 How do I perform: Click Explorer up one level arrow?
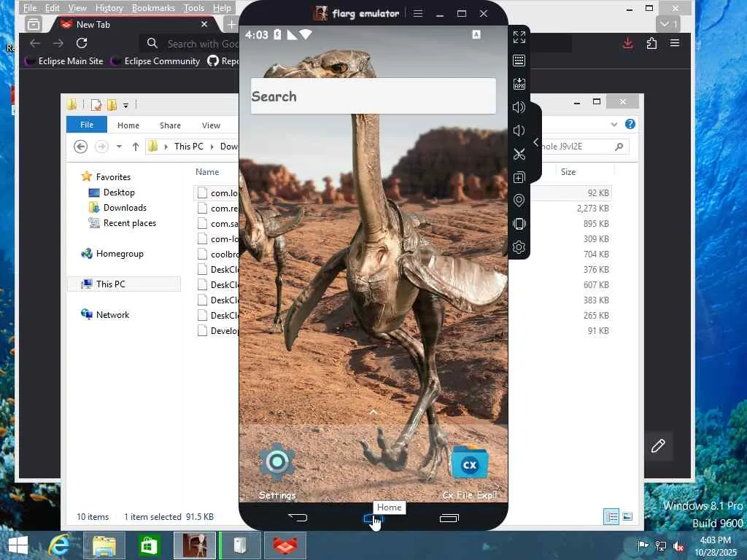(x=136, y=147)
